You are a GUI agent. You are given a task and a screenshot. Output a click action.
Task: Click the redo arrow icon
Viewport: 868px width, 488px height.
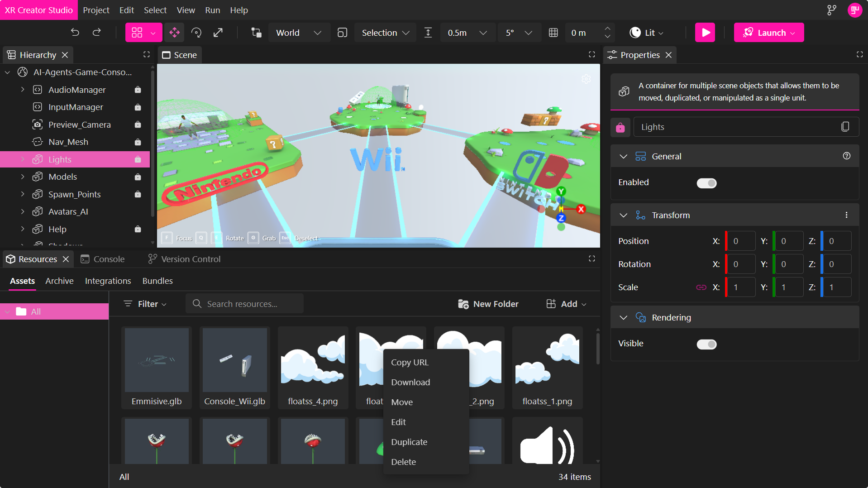(x=97, y=33)
